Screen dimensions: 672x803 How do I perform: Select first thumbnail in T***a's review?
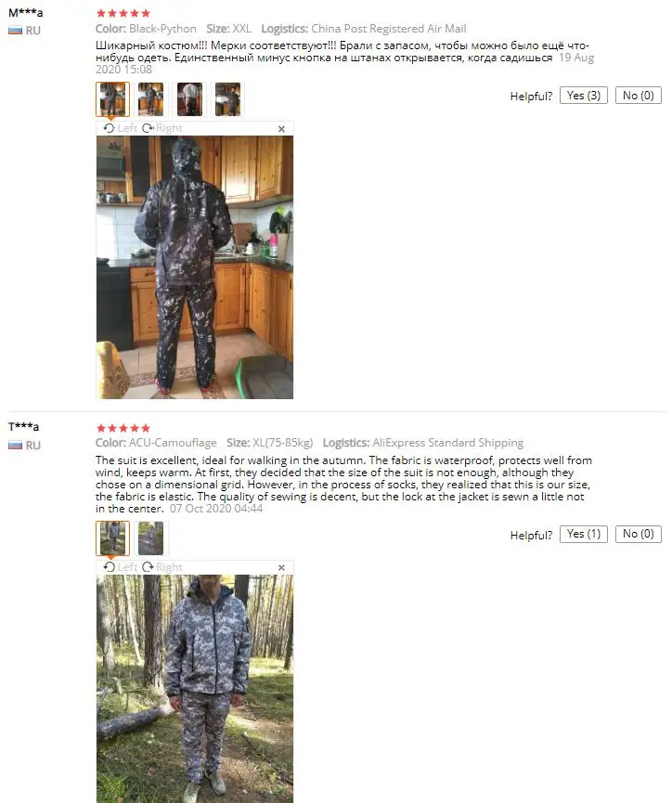coord(112,538)
